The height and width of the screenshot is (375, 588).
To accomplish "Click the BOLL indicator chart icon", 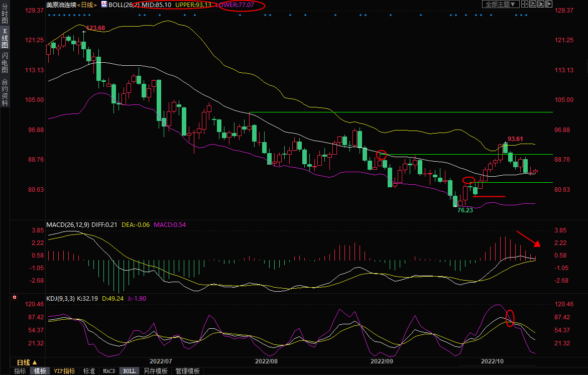I will 104,4.
